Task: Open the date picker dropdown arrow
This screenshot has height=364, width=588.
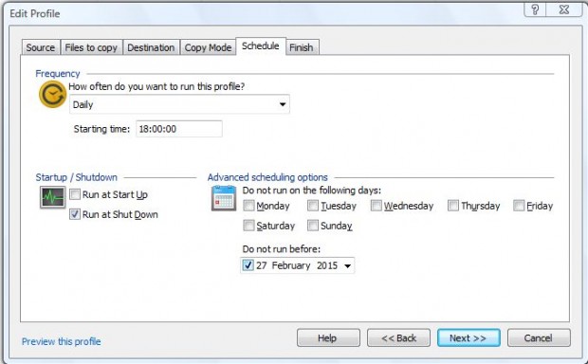Action: (x=348, y=265)
